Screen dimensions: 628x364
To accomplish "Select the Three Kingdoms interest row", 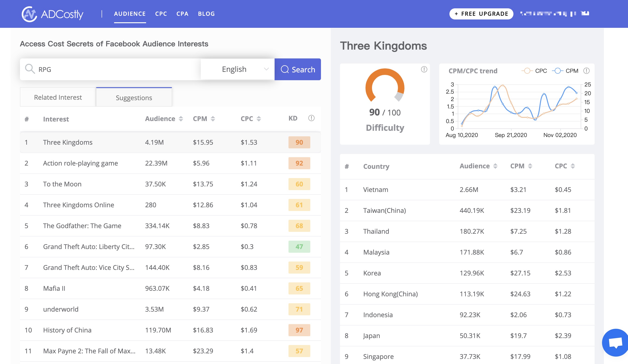I will click(x=170, y=142).
